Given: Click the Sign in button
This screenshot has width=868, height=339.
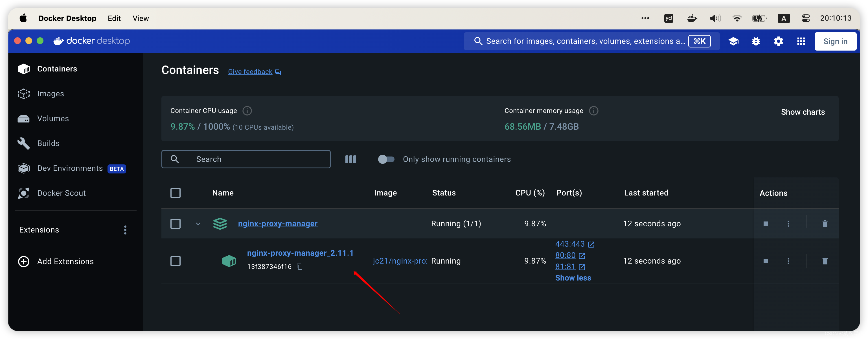Looking at the screenshot, I should [x=835, y=41].
